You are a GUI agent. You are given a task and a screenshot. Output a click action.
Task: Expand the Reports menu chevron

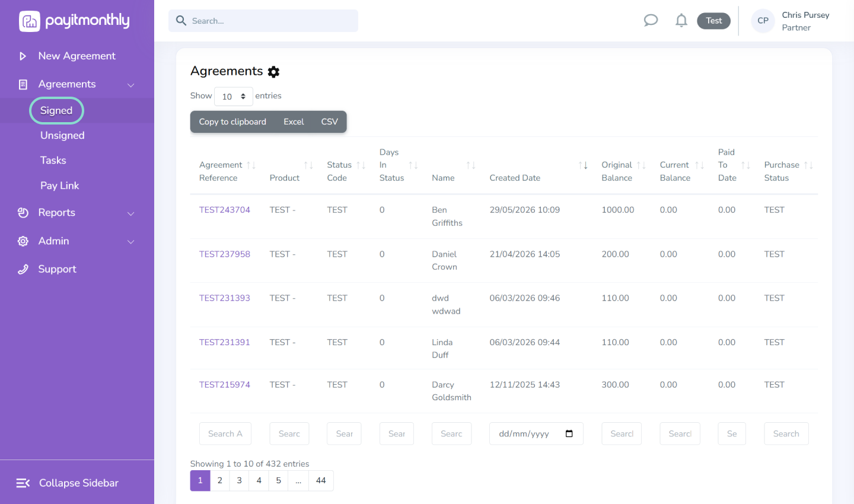(x=131, y=213)
